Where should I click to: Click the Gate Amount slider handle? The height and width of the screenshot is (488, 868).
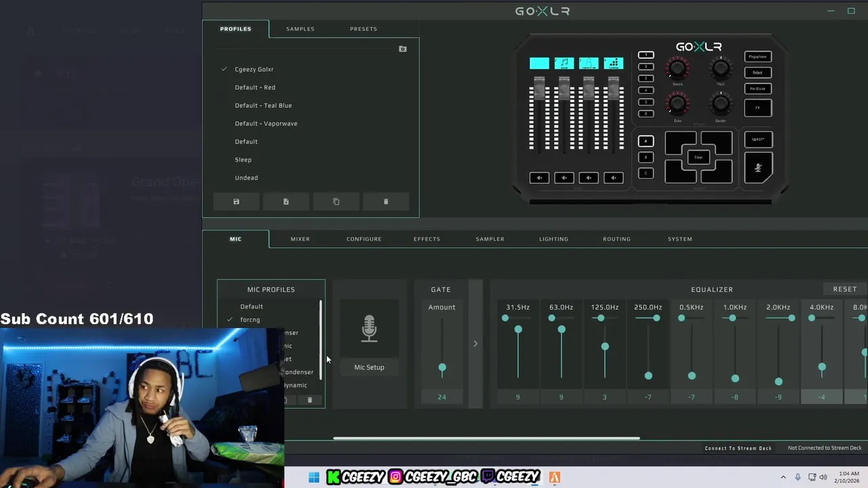[442, 368]
